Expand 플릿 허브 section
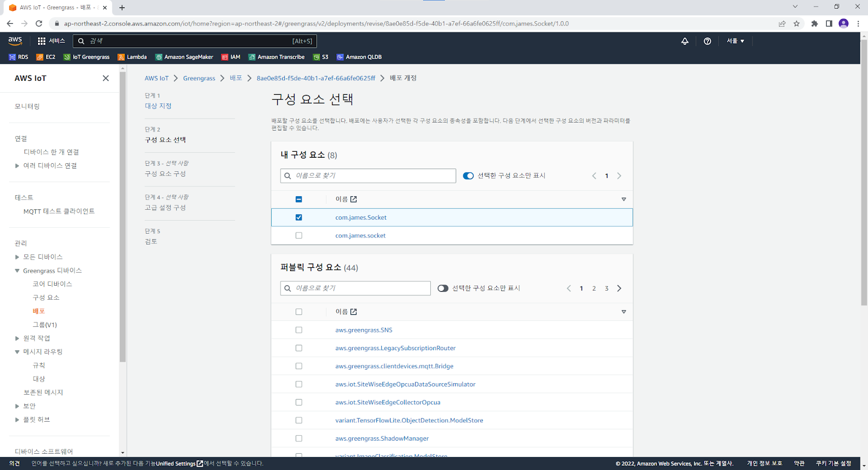The image size is (868, 470). [x=17, y=420]
